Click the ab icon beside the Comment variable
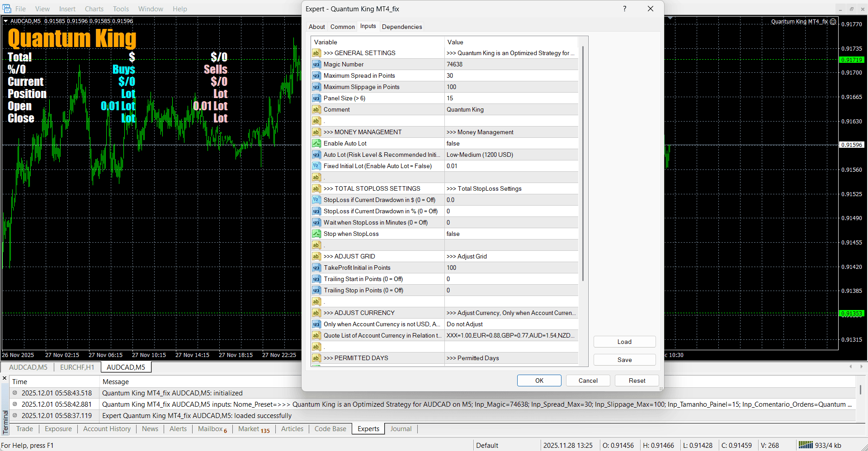The height and width of the screenshot is (451, 868). pos(316,109)
